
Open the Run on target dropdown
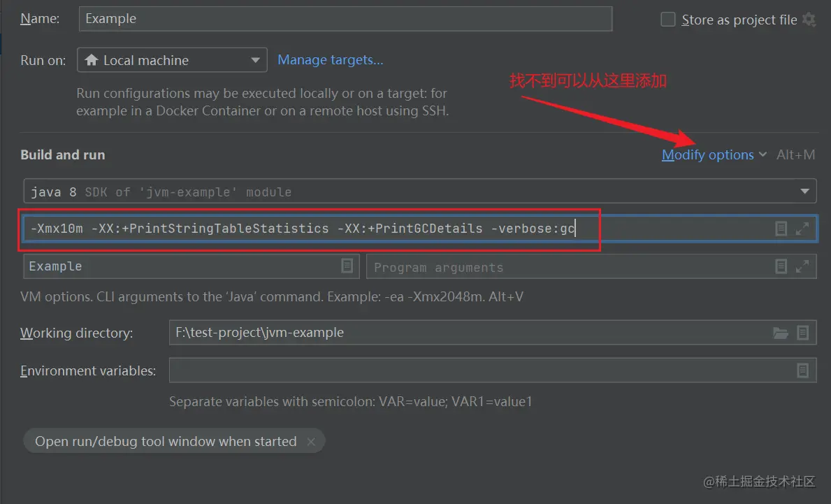pos(255,60)
